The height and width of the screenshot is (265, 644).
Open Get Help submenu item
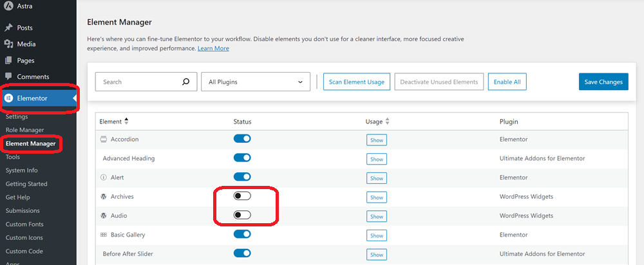[x=17, y=197]
